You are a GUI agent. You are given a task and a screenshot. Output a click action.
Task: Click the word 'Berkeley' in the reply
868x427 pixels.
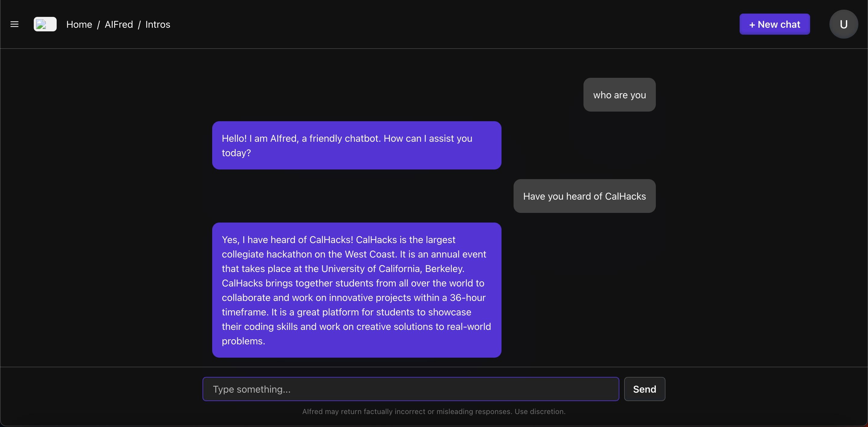coord(444,269)
